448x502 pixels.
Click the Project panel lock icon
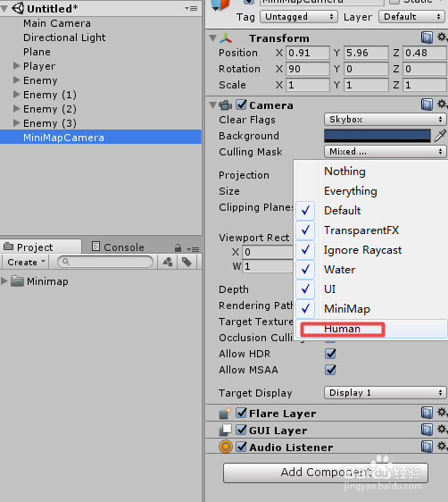[x=178, y=247]
